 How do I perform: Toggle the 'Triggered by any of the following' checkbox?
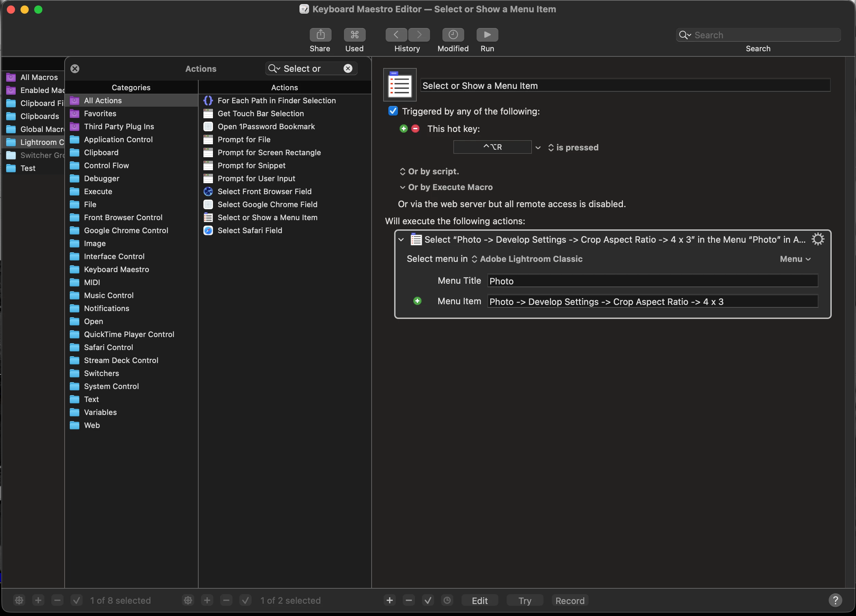(392, 111)
